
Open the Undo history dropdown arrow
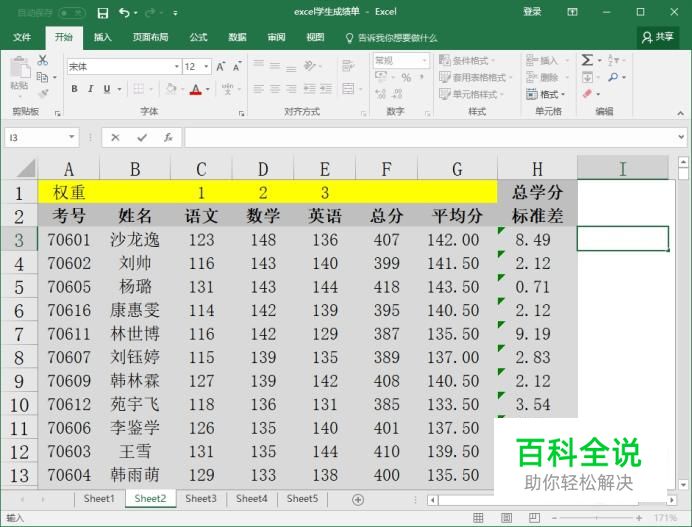tap(135, 13)
